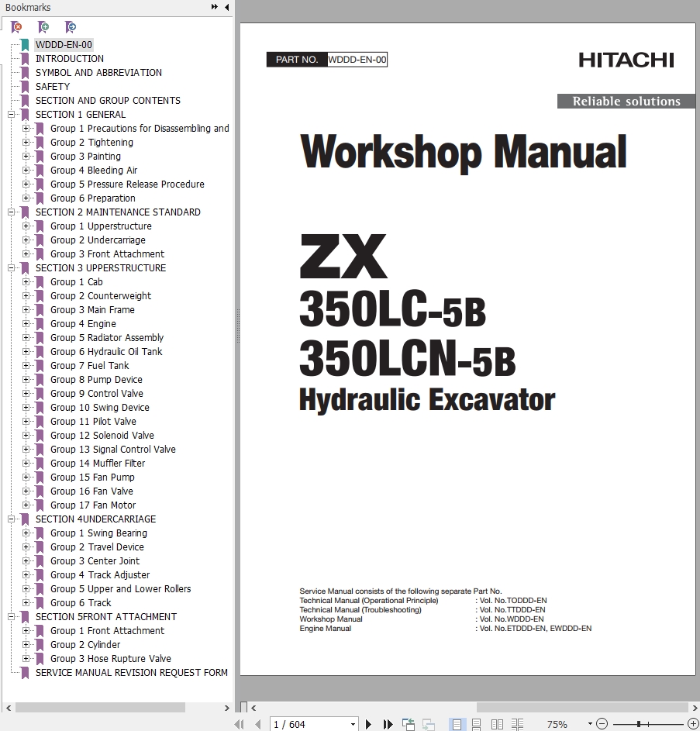The image size is (700, 731).
Task: Open SERVICE MANUAL REVISION REQUEST FORM bookmark
Action: pos(132,673)
